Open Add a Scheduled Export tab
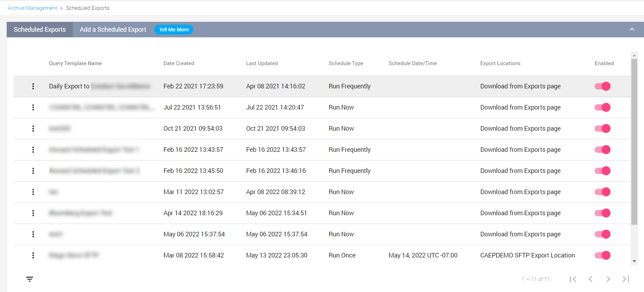This screenshot has height=292, width=644. 113,30
